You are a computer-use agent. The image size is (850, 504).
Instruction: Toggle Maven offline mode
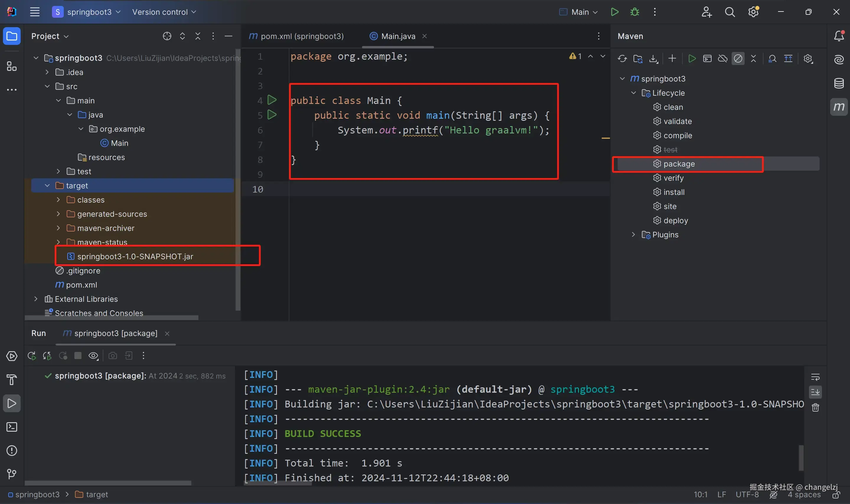pos(722,59)
